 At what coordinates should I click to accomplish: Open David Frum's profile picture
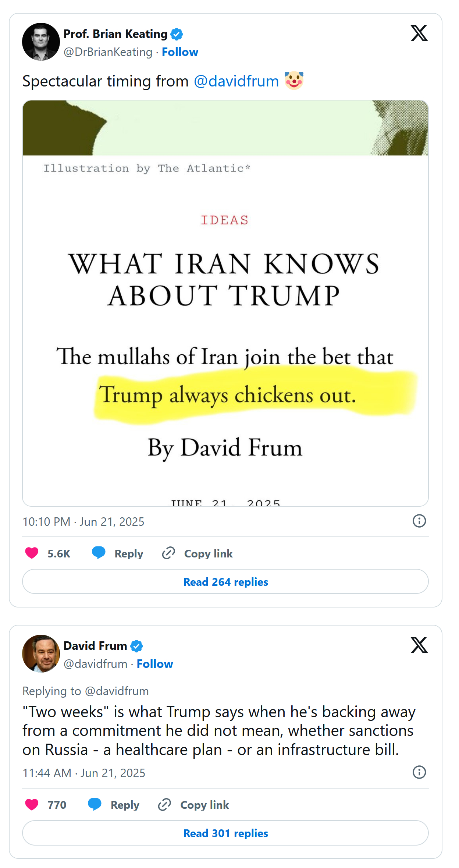[x=41, y=653]
